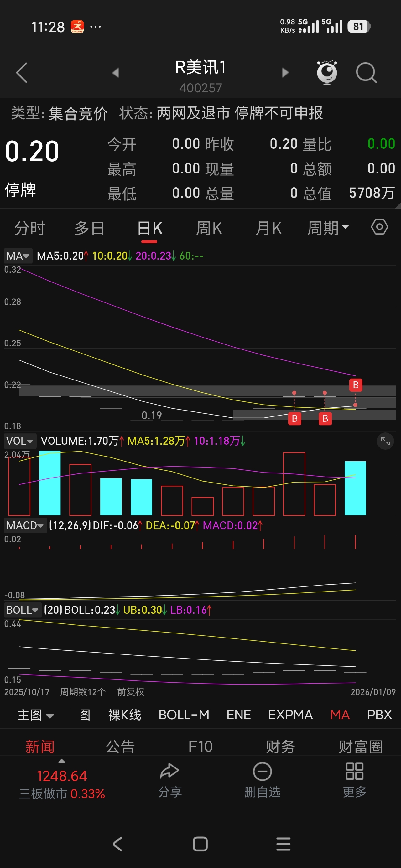Select the 日K tab
The image size is (401, 868).
pos(150,228)
